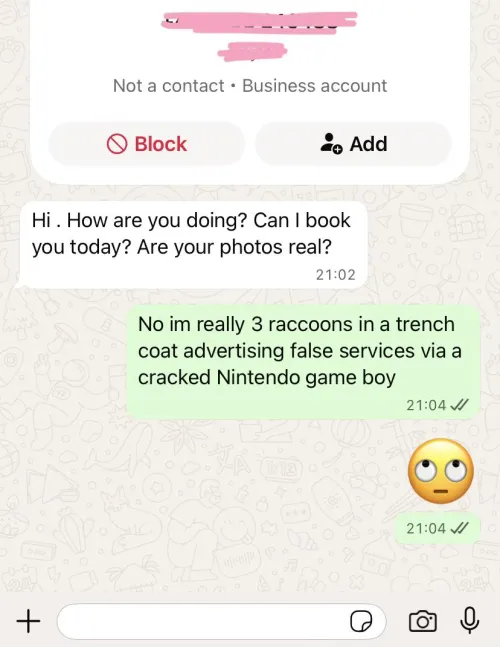Tap the 21:04 timestamp below the emoji

[426, 528]
